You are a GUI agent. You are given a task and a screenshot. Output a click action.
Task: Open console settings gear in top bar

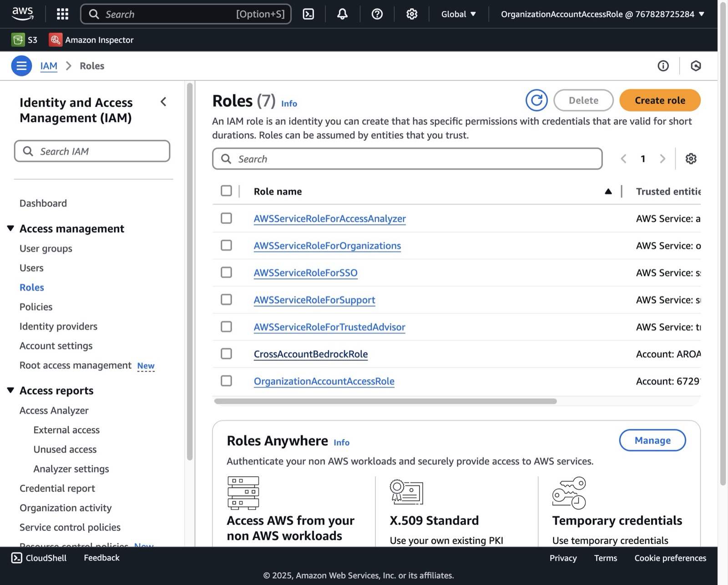(x=412, y=14)
